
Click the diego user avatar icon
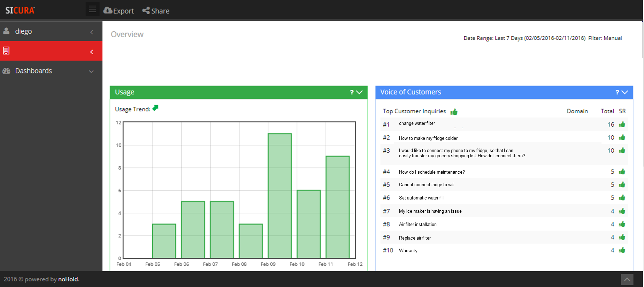(x=6, y=31)
